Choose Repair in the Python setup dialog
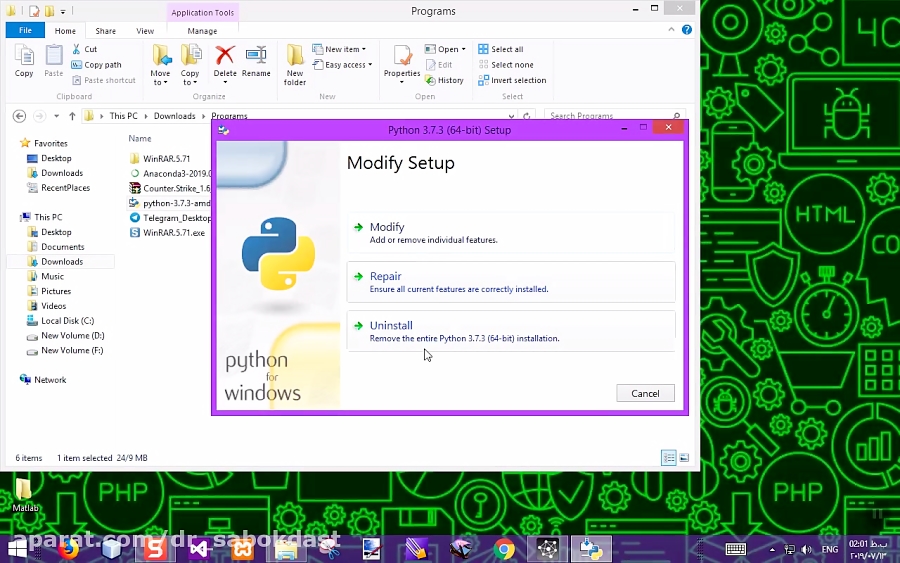The height and width of the screenshot is (563, 900). [511, 282]
